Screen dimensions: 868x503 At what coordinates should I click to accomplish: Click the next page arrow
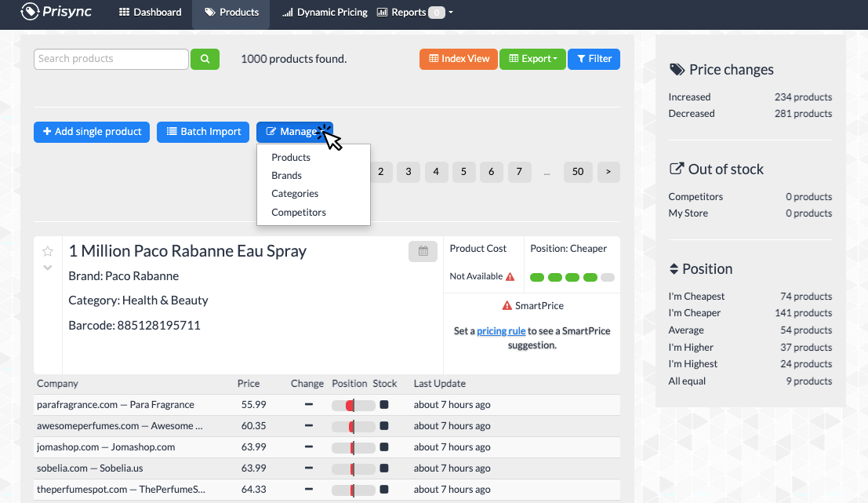(608, 172)
